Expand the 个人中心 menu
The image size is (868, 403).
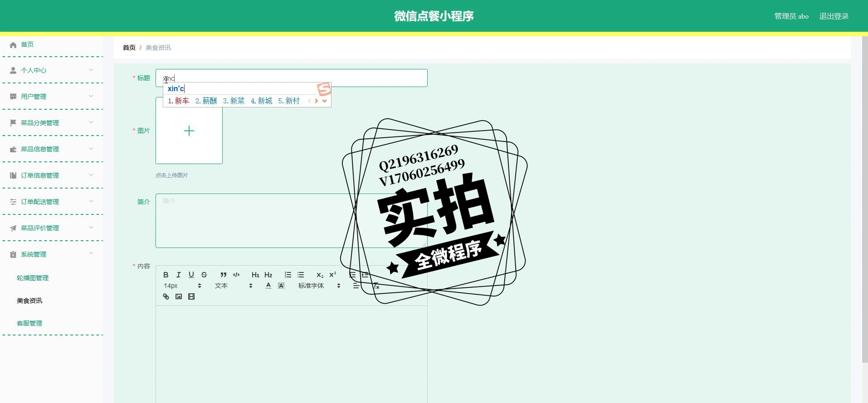(53, 70)
